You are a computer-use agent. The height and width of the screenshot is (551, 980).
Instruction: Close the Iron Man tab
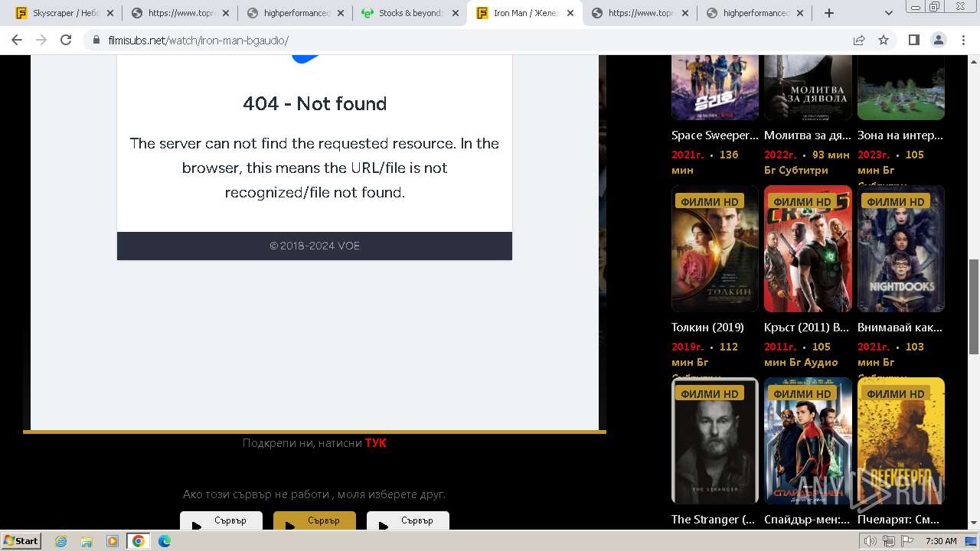(x=570, y=13)
